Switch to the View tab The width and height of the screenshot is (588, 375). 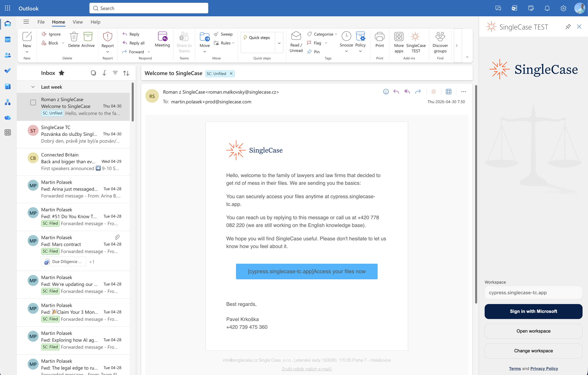pos(78,22)
